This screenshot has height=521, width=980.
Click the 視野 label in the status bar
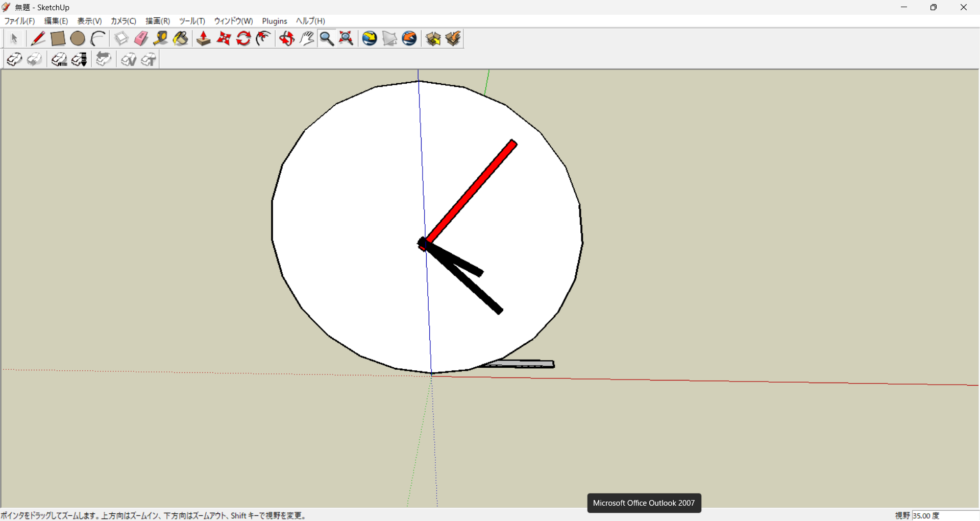[902, 515]
